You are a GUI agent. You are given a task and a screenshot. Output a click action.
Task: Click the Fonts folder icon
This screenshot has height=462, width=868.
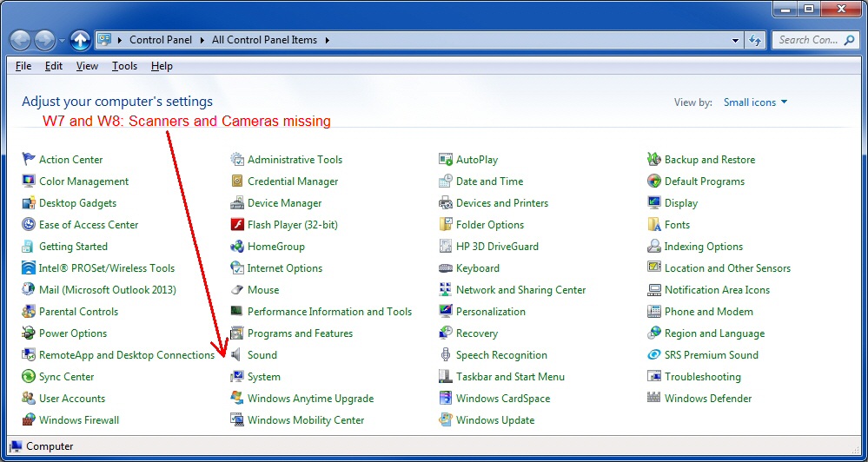654,225
